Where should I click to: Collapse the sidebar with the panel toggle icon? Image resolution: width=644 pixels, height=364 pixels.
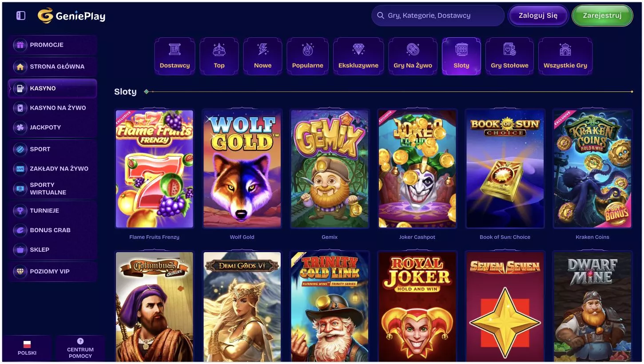21,16
